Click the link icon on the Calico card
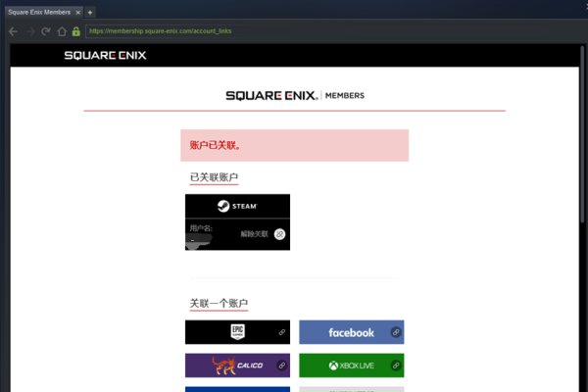The width and height of the screenshot is (588, 392). [x=281, y=366]
